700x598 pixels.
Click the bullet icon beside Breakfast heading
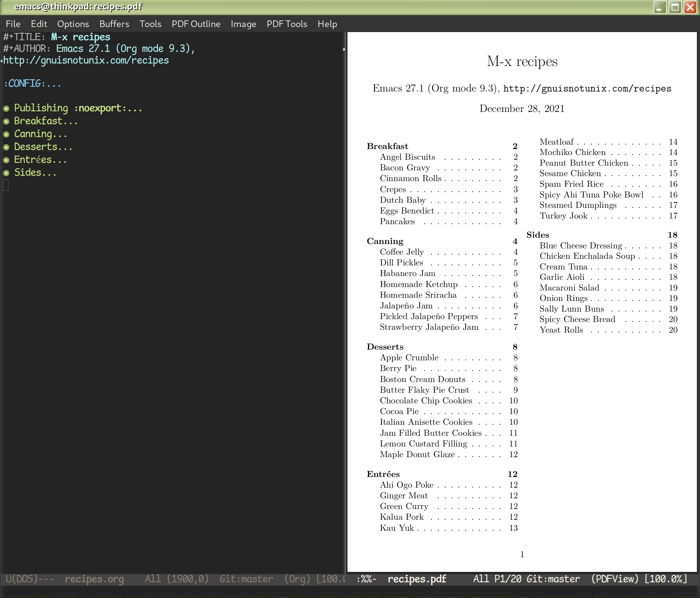[6, 121]
